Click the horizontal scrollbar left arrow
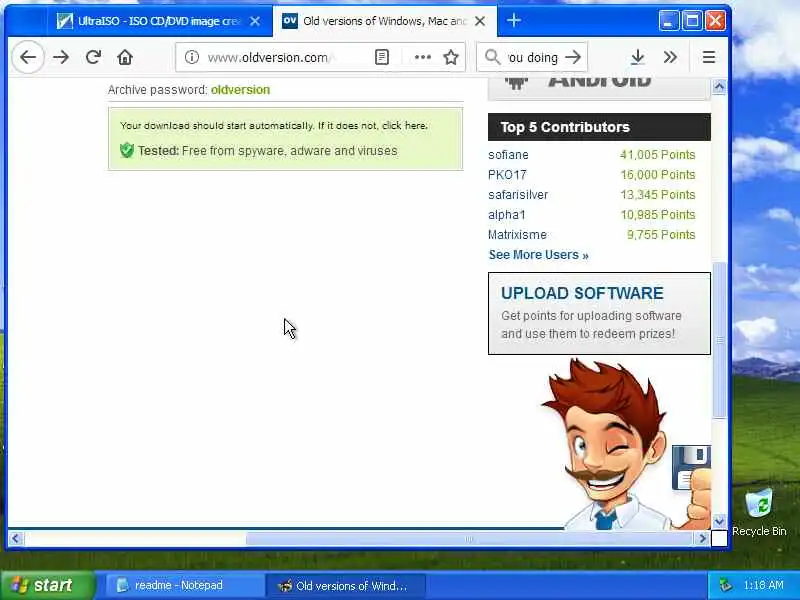The image size is (800, 600). pyautogui.click(x=16, y=538)
